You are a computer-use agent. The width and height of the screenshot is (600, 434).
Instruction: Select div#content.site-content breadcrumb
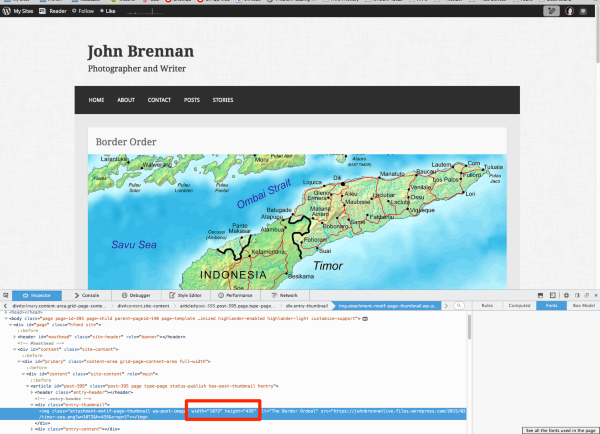pyautogui.click(x=143, y=306)
